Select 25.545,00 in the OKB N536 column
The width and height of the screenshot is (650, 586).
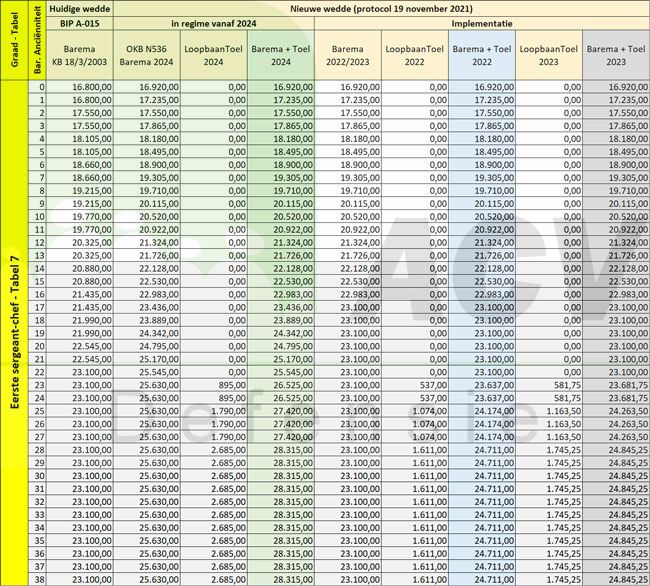coord(147,372)
